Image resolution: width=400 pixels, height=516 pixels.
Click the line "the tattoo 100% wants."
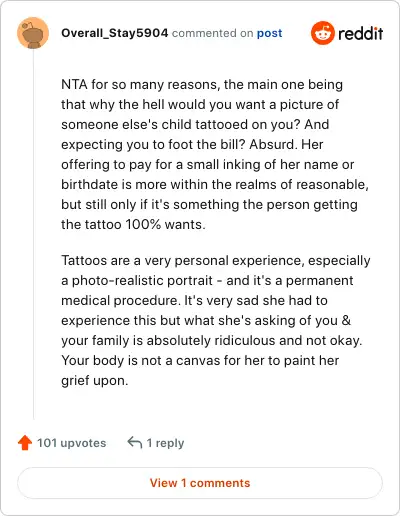coord(133,224)
